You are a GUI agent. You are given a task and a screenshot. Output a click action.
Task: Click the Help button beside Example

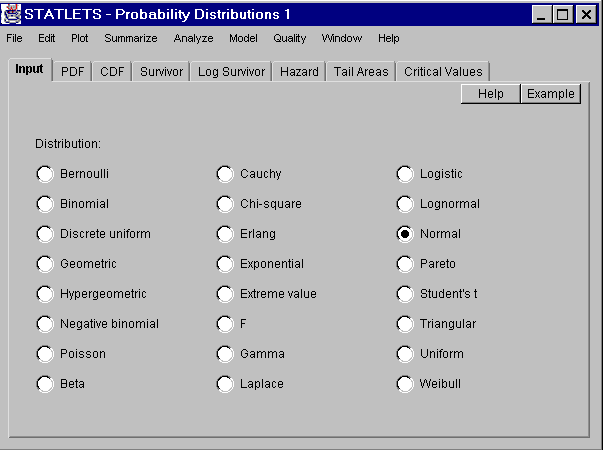[491, 94]
